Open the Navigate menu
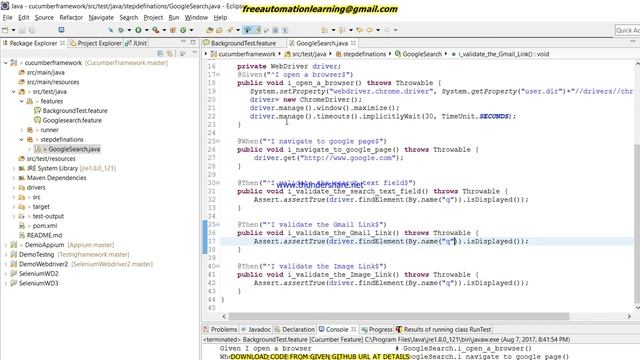This screenshot has height=360, width=640. click(x=101, y=18)
